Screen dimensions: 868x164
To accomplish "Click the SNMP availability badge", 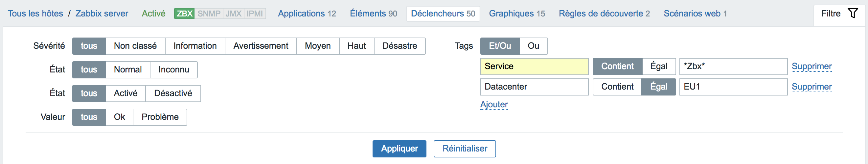I will tap(209, 14).
